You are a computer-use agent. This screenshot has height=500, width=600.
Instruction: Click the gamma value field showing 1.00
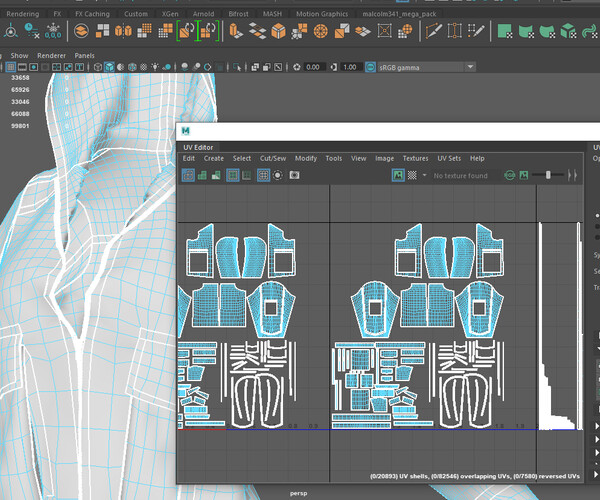[x=350, y=67]
